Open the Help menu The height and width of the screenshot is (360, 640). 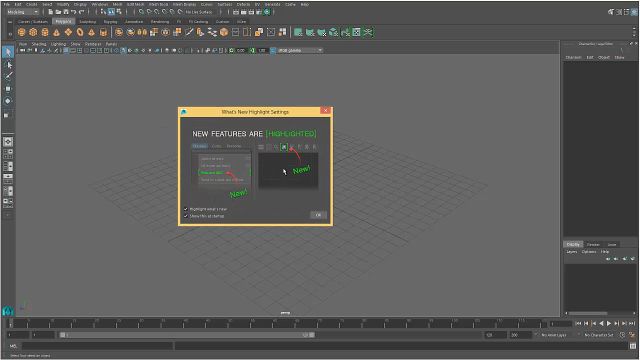pyautogui.click(x=304, y=4)
